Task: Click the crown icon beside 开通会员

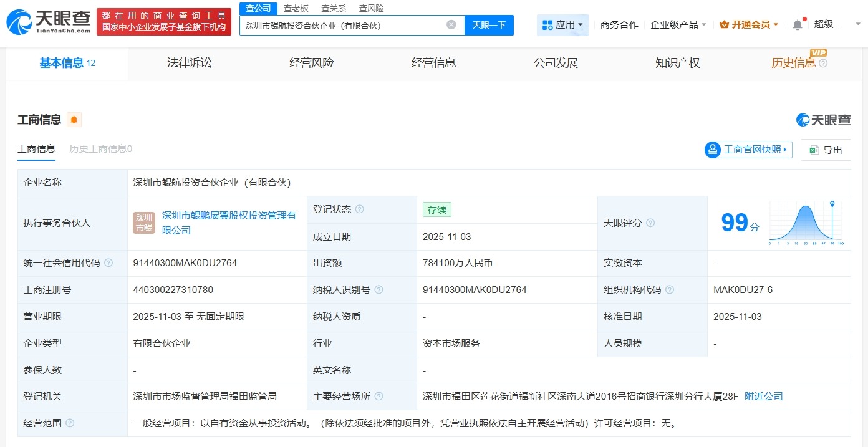Action: click(724, 24)
